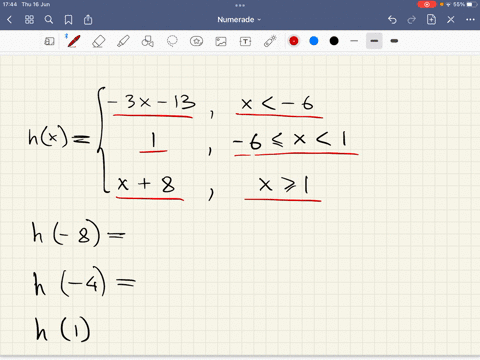Viewport: 480px width, 360px height.
Task: Select the Laser pointer tool
Action: 270,41
